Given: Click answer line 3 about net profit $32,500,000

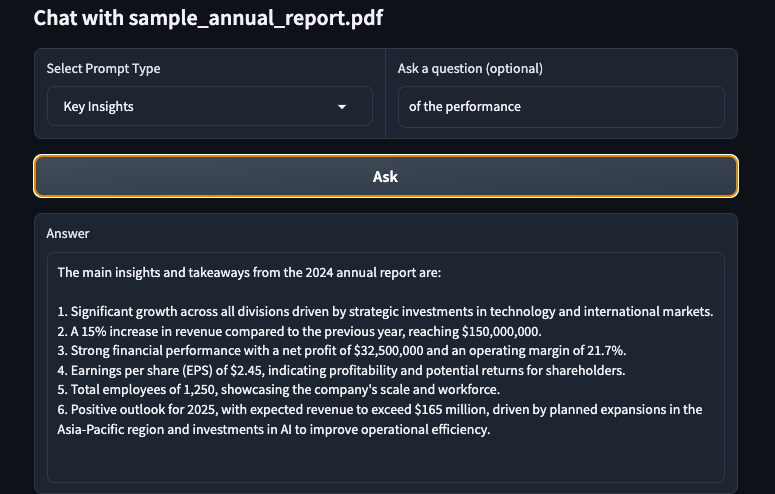Looking at the screenshot, I should (x=342, y=351).
